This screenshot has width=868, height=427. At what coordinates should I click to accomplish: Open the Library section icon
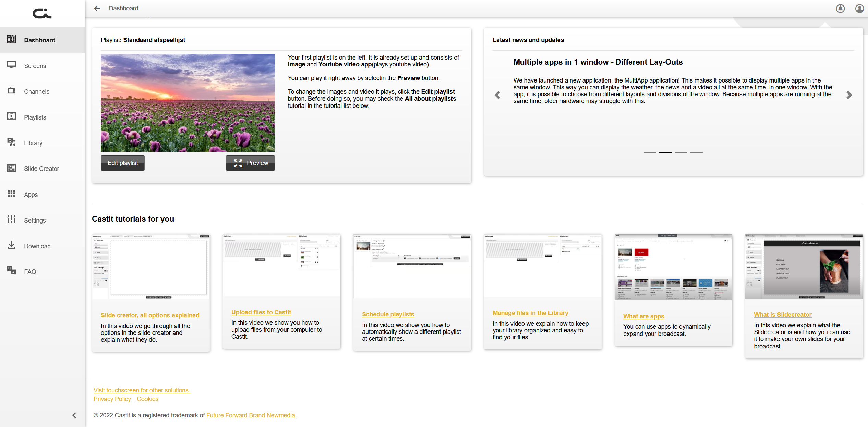click(11, 142)
